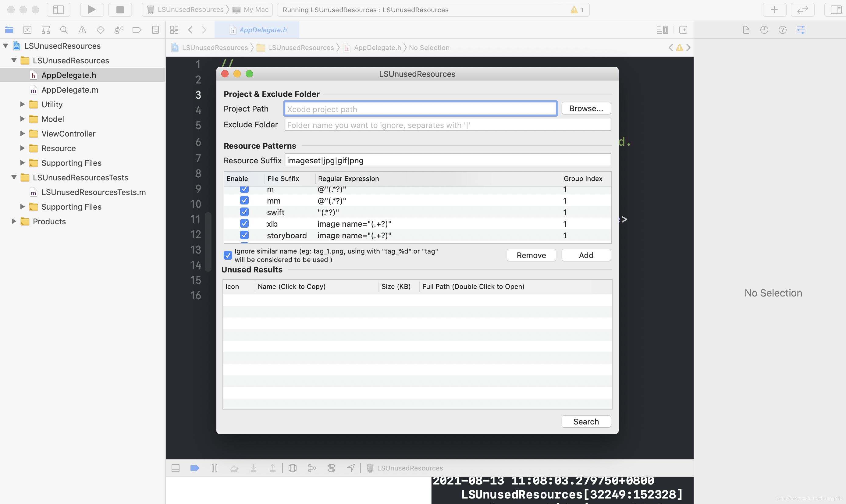Adjust editor options lines icon
Image resolution: width=846 pixels, height=504 pixels.
[662, 30]
